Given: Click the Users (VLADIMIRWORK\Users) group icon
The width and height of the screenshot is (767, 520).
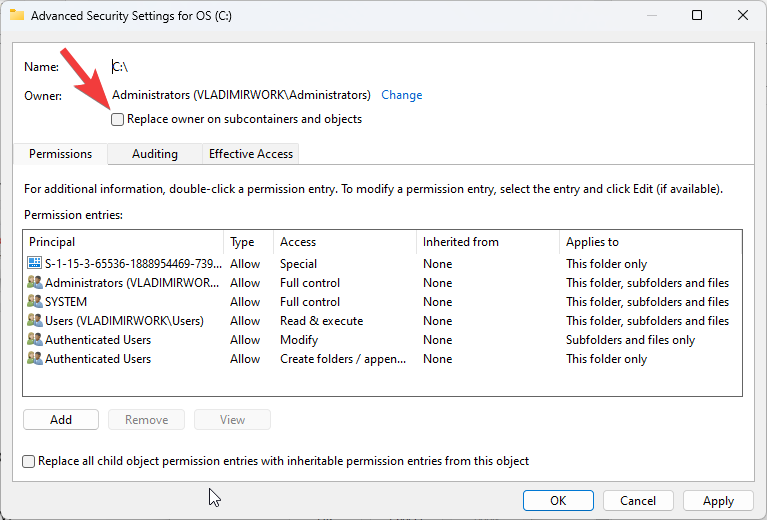Looking at the screenshot, I should point(35,321).
